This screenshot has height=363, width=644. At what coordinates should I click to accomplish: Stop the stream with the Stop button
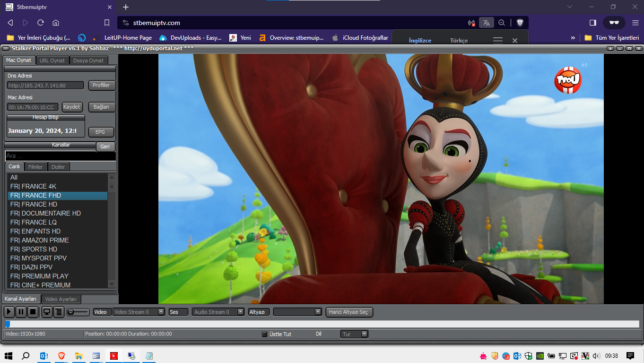pyautogui.click(x=33, y=312)
